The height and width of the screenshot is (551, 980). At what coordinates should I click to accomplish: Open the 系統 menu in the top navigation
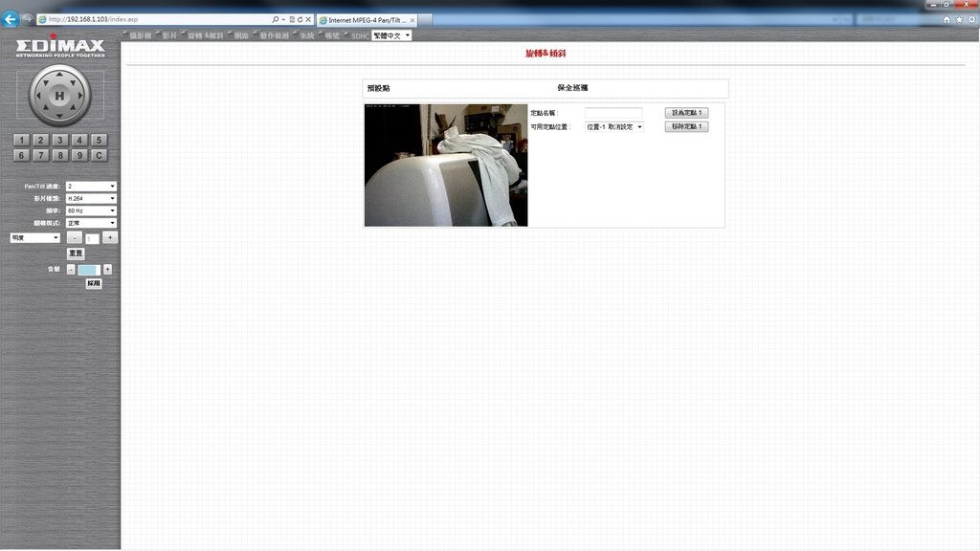307,35
